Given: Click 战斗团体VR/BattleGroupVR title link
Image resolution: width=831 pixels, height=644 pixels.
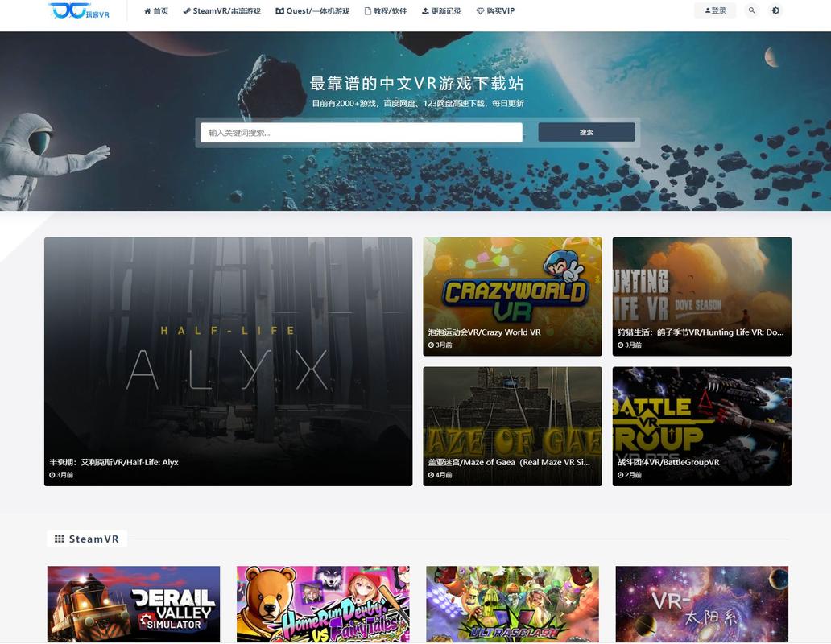Looking at the screenshot, I should coord(668,462).
